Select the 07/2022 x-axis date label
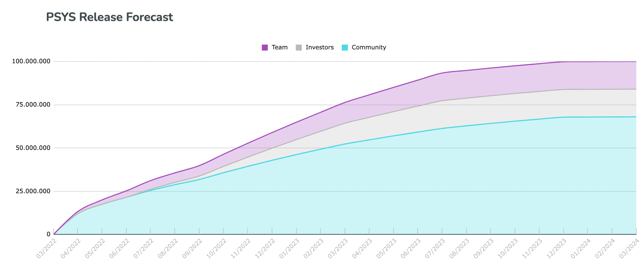 pyautogui.click(x=143, y=248)
